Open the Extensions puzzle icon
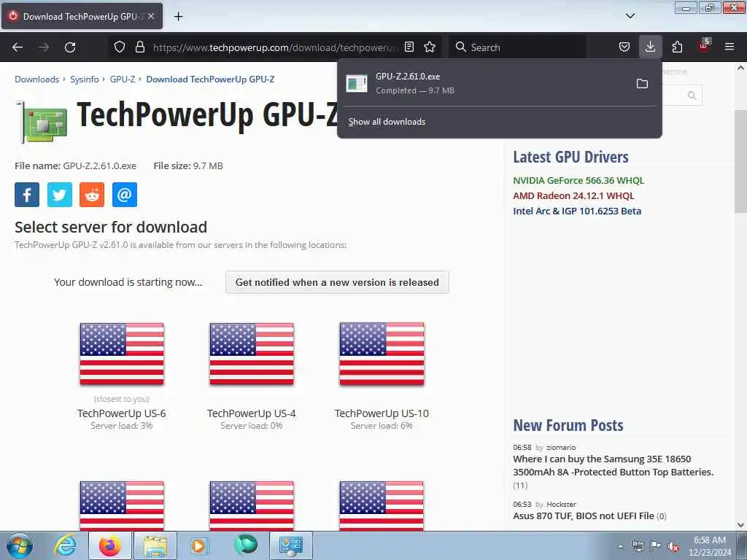This screenshot has height=560, width=747. tap(677, 47)
